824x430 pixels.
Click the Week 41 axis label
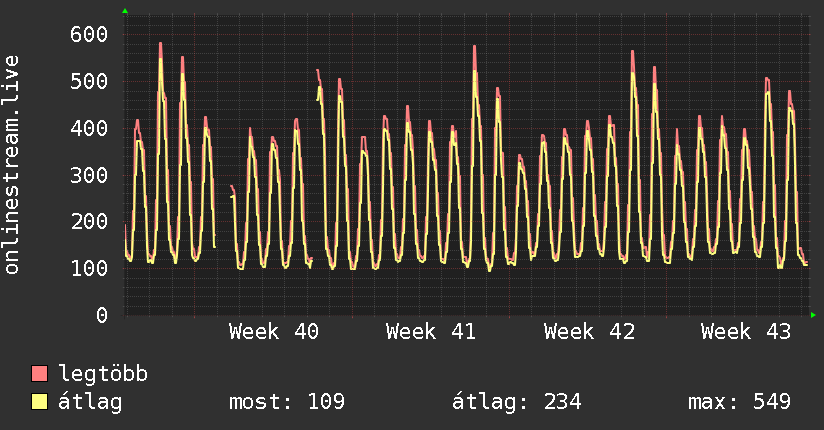point(431,332)
